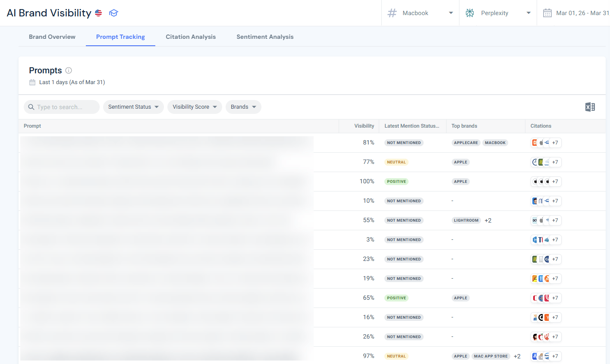
Task: Go to the Citation Analysis tab
Action: click(x=191, y=37)
